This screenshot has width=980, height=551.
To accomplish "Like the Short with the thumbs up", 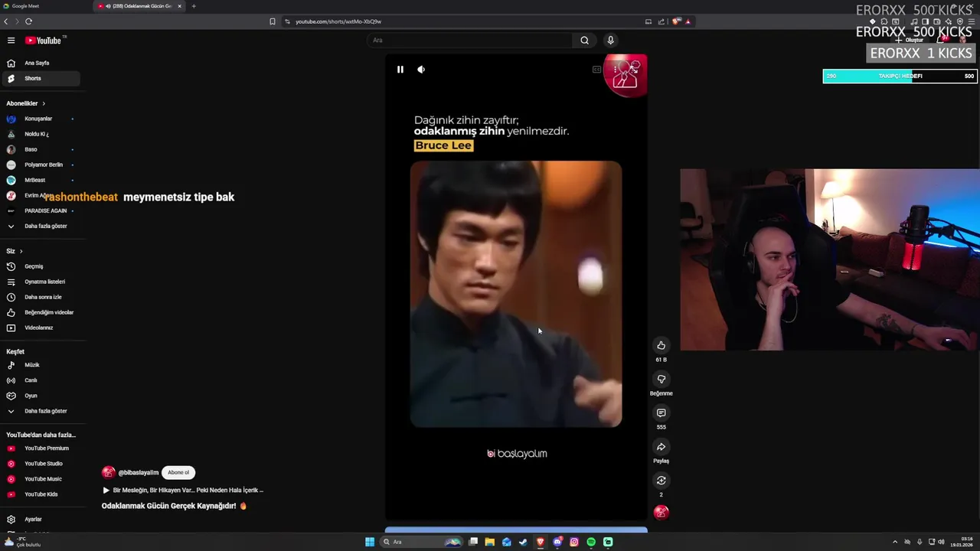I will (x=661, y=345).
